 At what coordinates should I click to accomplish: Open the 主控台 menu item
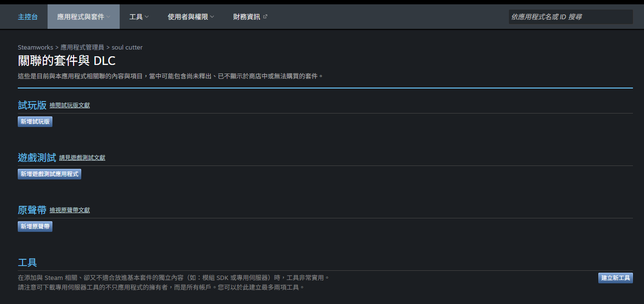coord(27,16)
